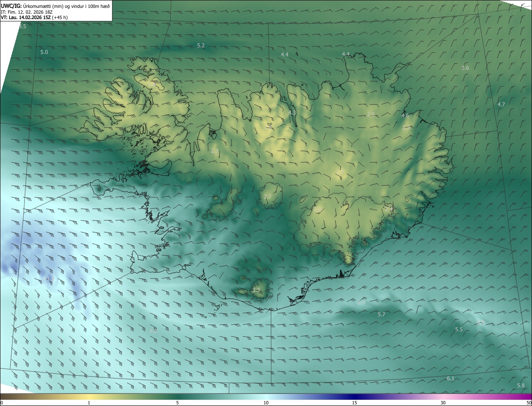The image size is (532, 406).
Task: Click the 50 label on the color scale
Action: pyautogui.click(x=529, y=403)
